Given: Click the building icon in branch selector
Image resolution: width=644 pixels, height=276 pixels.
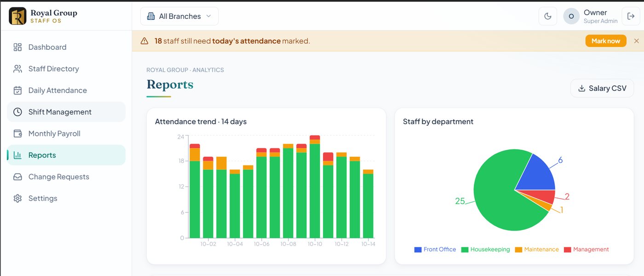Looking at the screenshot, I should (x=150, y=16).
